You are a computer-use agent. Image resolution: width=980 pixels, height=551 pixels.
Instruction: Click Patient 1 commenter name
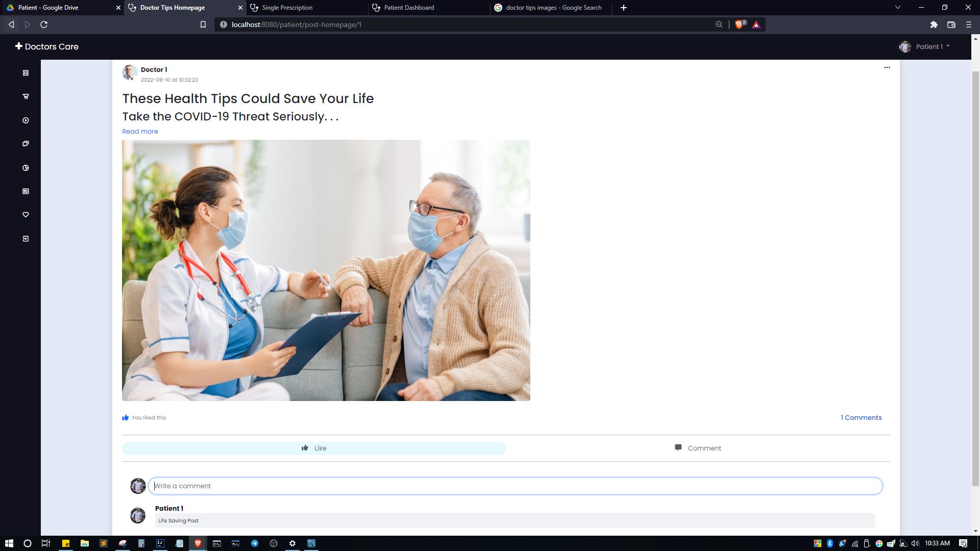point(169,508)
